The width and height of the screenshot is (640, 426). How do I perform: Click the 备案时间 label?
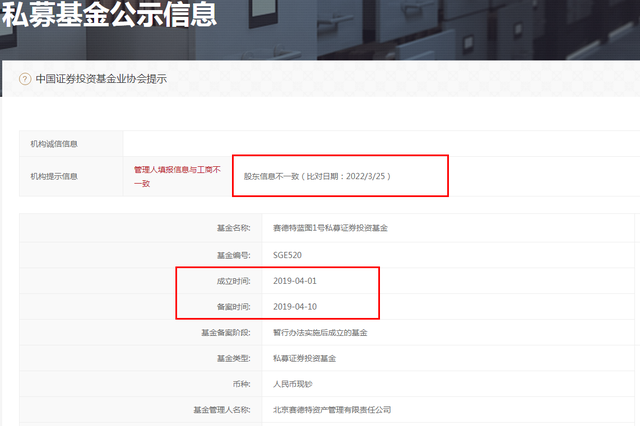click(233, 306)
